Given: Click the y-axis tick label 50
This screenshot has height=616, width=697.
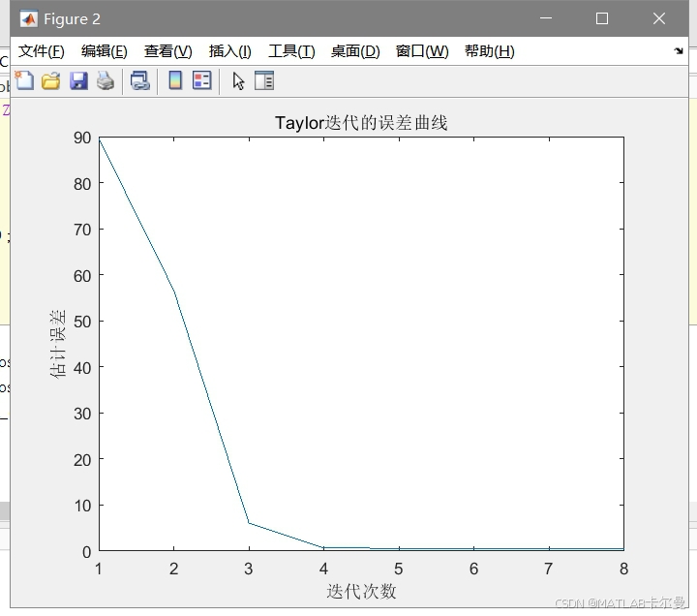Looking at the screenshot, I should (x=82, y=322).
